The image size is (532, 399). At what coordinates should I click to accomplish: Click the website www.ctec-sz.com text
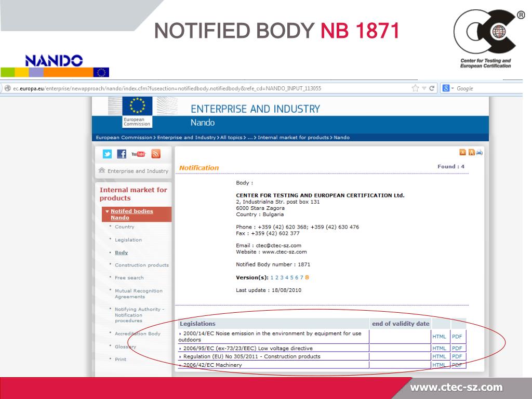[284, 252]
